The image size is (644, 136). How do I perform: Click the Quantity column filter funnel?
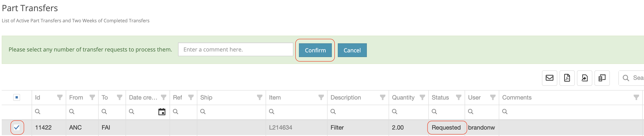[x=422, y=97]
